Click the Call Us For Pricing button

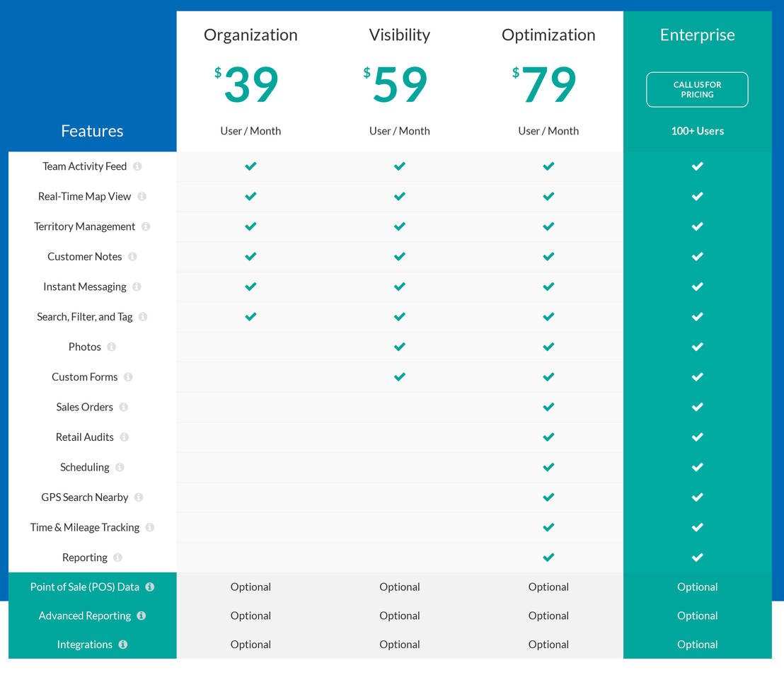[x=697, y=89]
